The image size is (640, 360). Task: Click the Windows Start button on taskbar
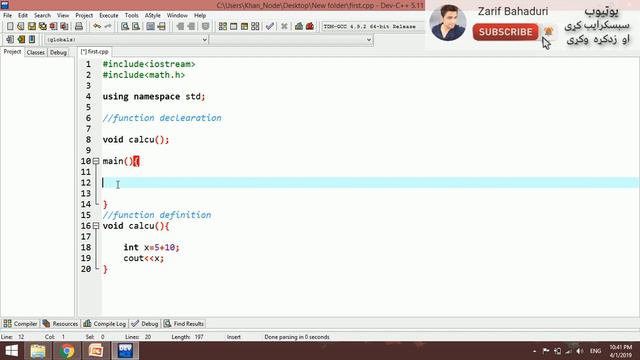[11, 351]
